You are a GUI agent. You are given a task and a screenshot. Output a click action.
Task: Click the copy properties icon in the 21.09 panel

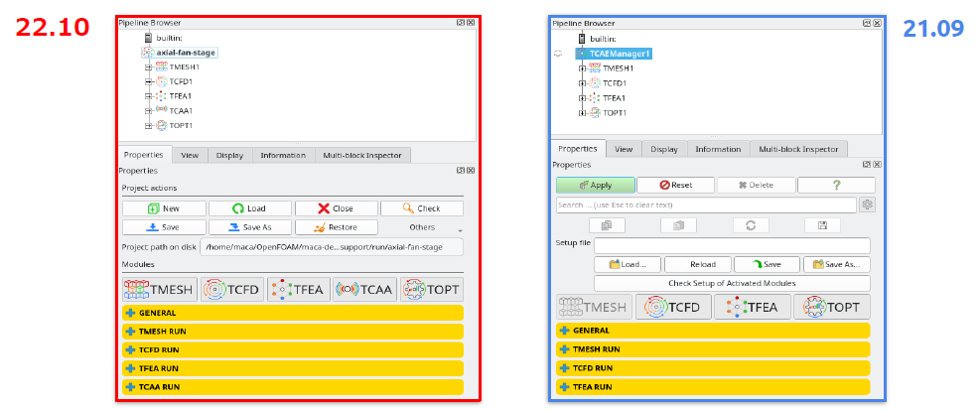click(607, 225)
